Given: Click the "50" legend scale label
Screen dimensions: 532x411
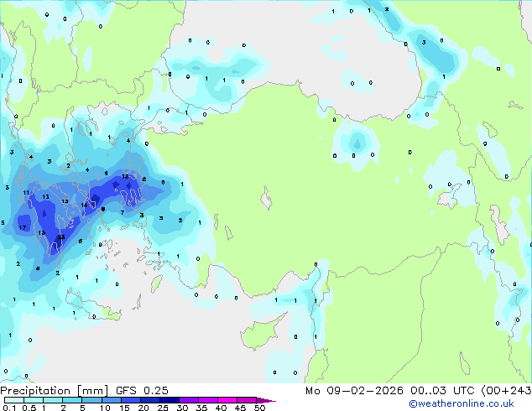Looking at the screenshot, I should (259, 408).
